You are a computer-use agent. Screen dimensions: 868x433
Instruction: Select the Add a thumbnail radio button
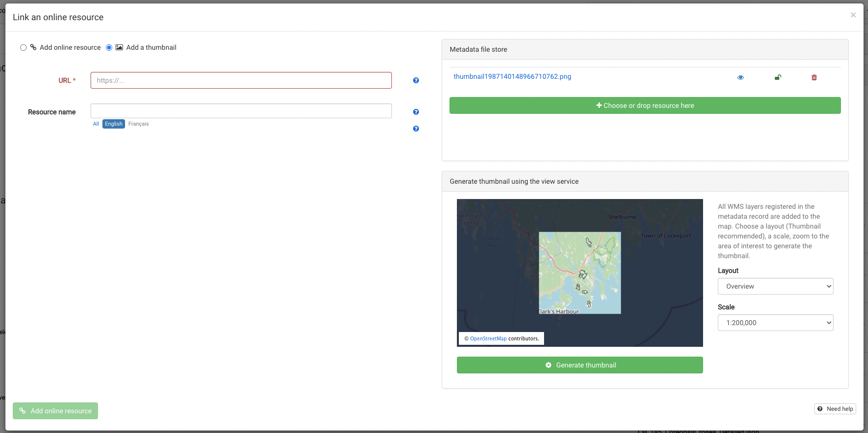click(x=109, y=48)
